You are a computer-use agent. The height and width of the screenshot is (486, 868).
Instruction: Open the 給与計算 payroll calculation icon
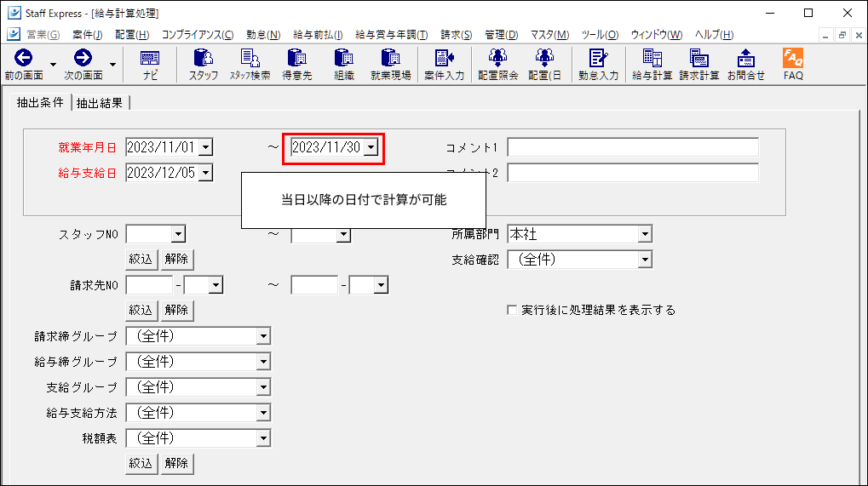click(652, 58)
